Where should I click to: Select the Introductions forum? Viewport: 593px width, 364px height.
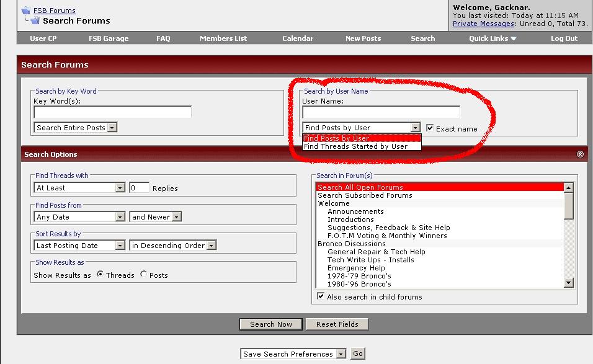pos(440,220)
